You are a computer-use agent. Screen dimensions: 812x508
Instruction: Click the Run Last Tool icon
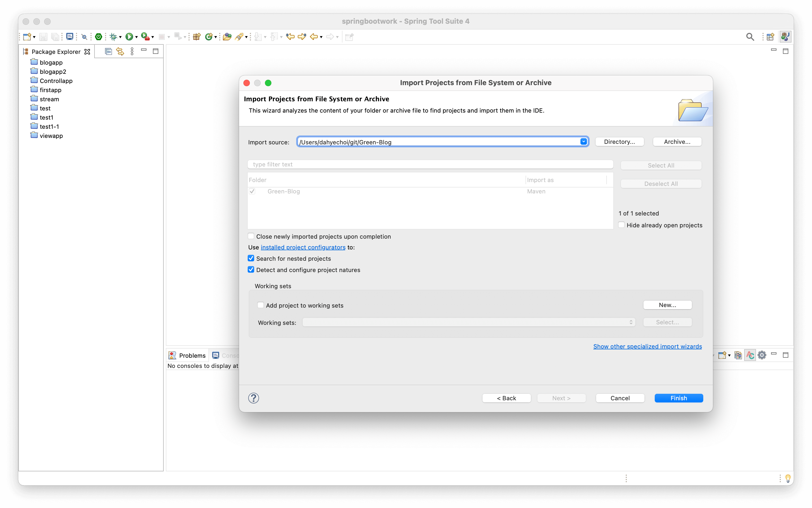click(145, 37)
